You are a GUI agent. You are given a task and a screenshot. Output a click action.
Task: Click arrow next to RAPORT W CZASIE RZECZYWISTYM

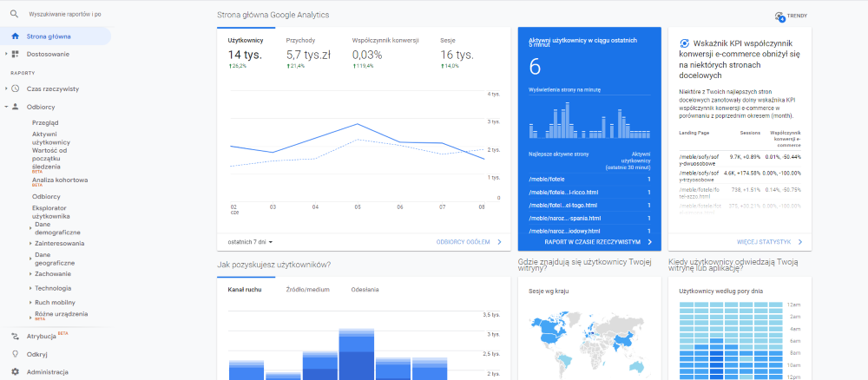pyautogui.click(x=649, y=242)
